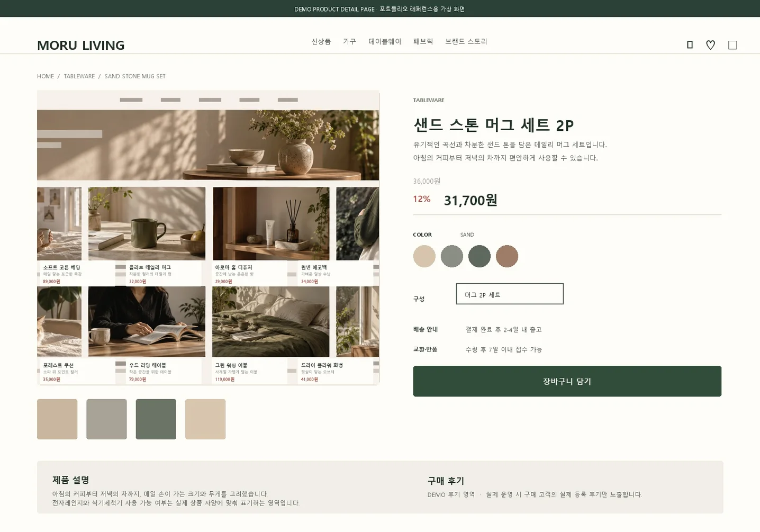Click the square icon right of heart
This screenshot has height=532, width=760.
point(732,45)
